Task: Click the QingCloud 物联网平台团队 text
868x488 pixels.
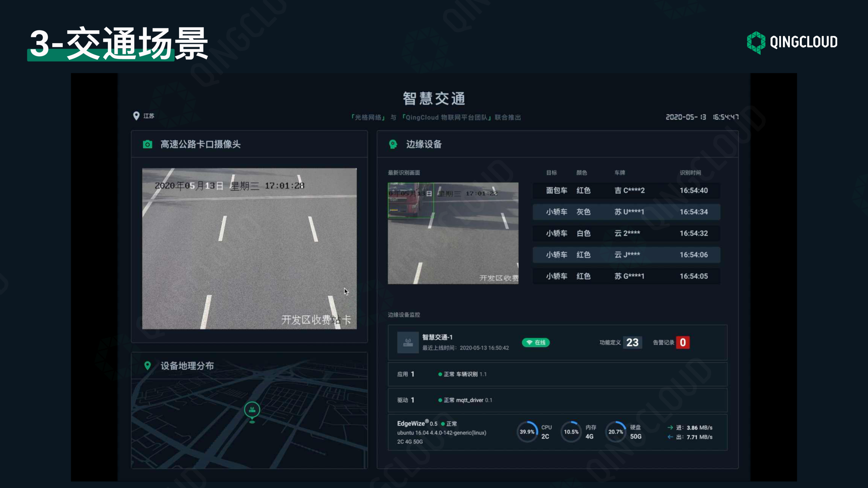Action: pos(446,117)
